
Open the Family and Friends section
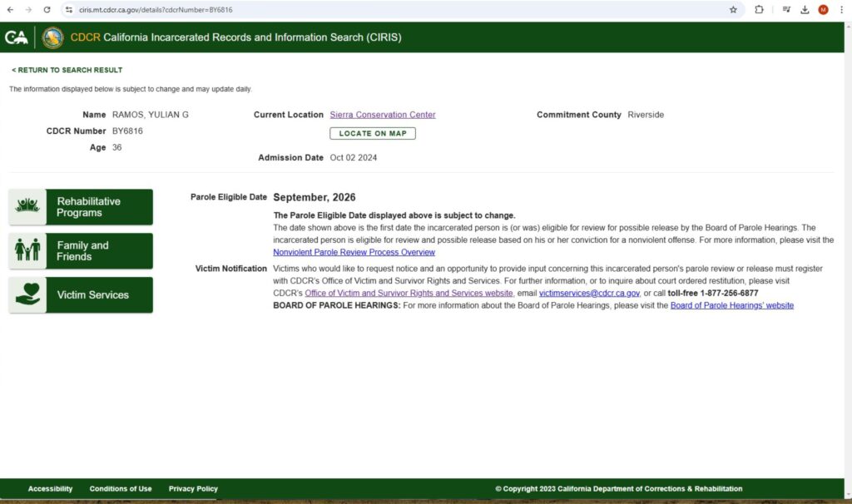[x=81, y=251]
